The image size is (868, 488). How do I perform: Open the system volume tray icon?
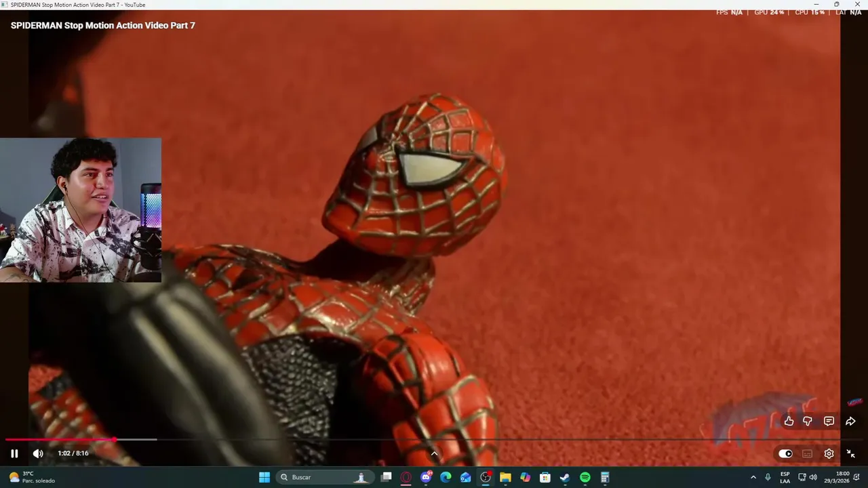click(813, 477)
